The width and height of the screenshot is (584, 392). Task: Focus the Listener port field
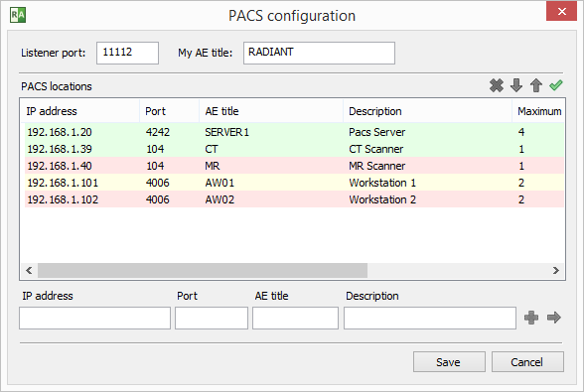pos(127,53)
